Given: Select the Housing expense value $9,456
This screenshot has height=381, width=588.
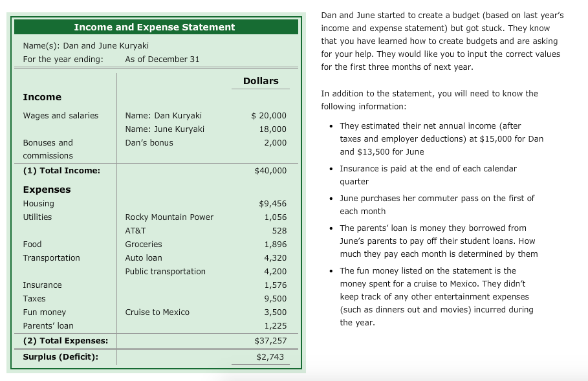Looking at the screenshot, I should [272, 203].
